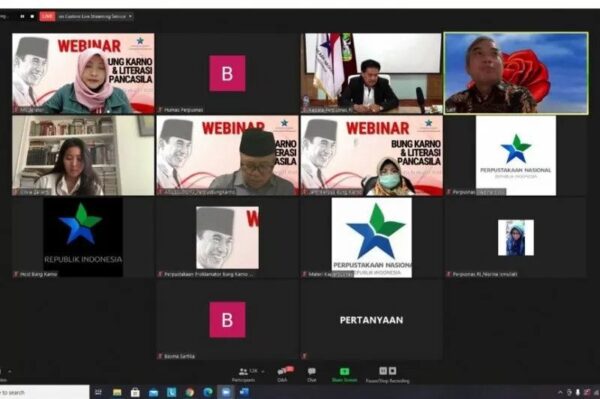The height and width of the screenshot is (399, 600).
Task: Expand the arrow next to Participants
Action: click(263, 371)
